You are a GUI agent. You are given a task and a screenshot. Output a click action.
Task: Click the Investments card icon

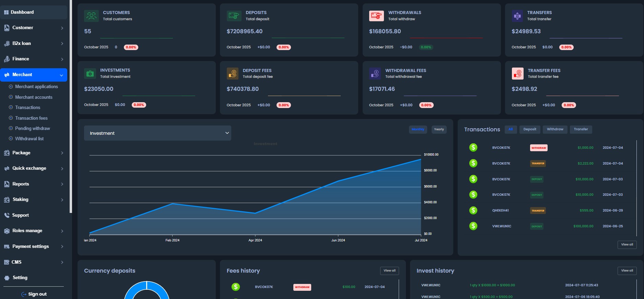90,73
